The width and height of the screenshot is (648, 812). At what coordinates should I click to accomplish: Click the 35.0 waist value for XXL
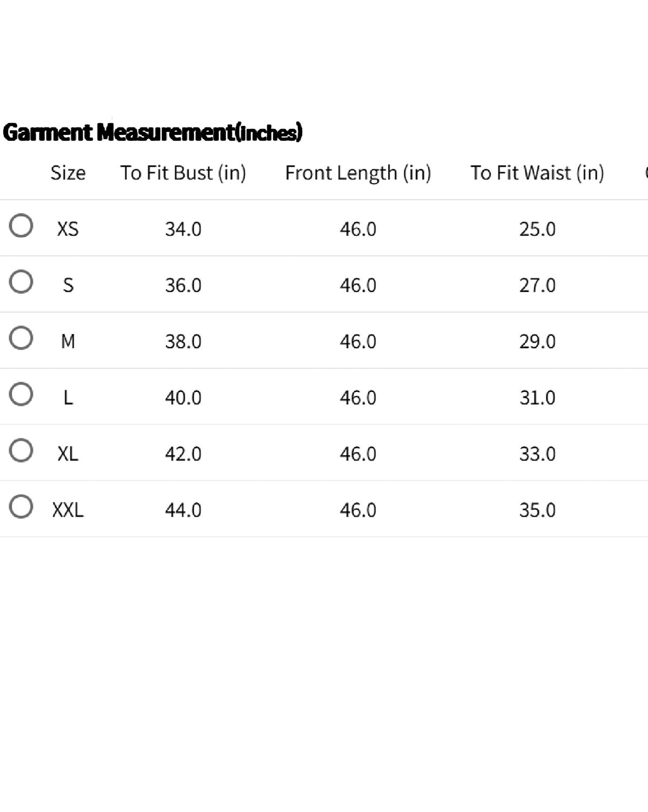[537, 510]
